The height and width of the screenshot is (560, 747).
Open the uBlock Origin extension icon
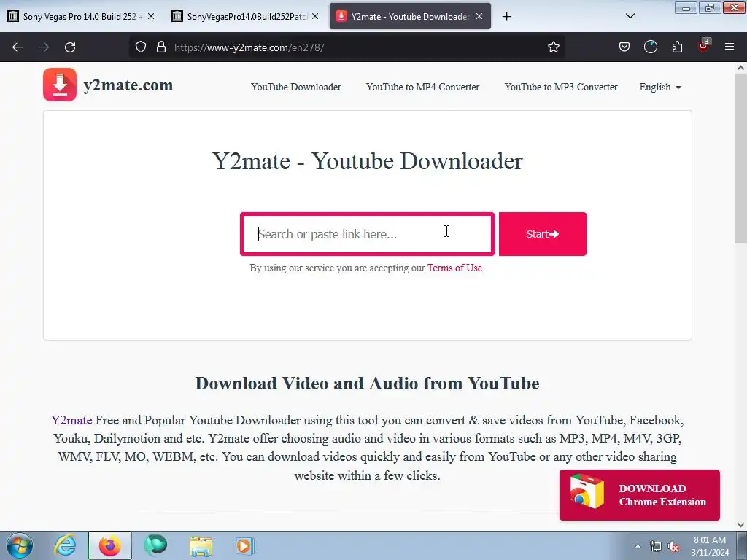(x=703, y=46)
